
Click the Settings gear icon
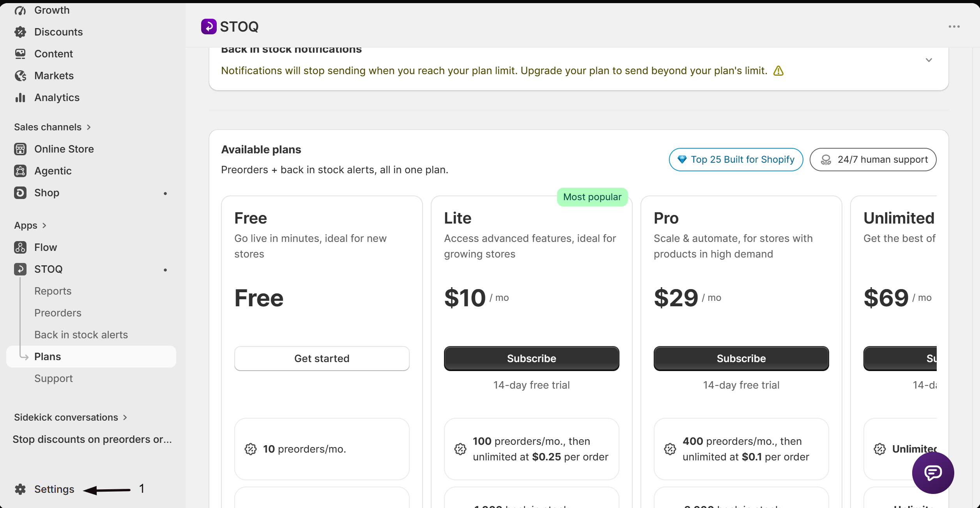20,489
